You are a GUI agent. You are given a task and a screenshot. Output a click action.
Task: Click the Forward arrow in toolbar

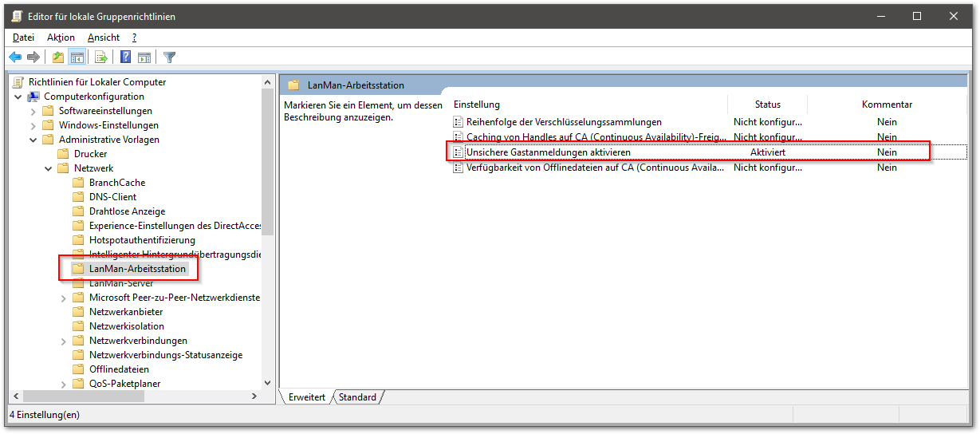coord(33,57)
